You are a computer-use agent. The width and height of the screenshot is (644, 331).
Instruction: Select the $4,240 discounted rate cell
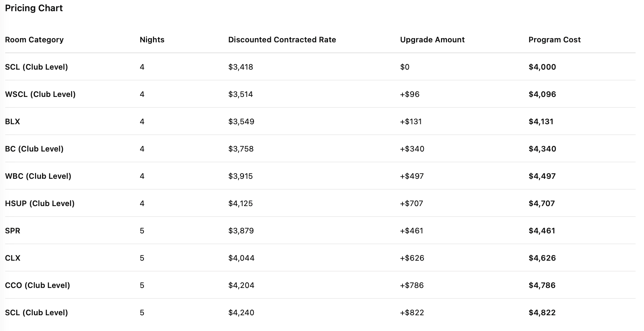tap(241, 312)
